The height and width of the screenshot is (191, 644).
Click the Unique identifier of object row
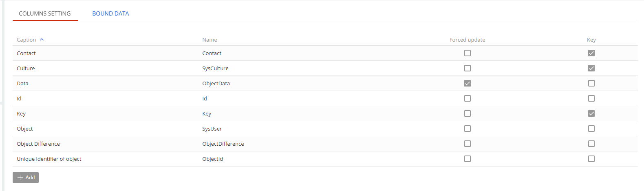tap(49, 159)
